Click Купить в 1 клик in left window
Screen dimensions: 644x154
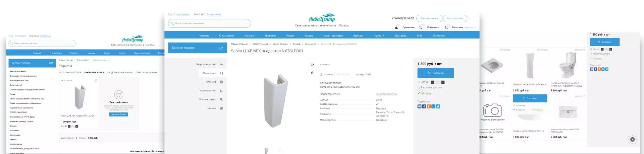(x=118, y=114)
